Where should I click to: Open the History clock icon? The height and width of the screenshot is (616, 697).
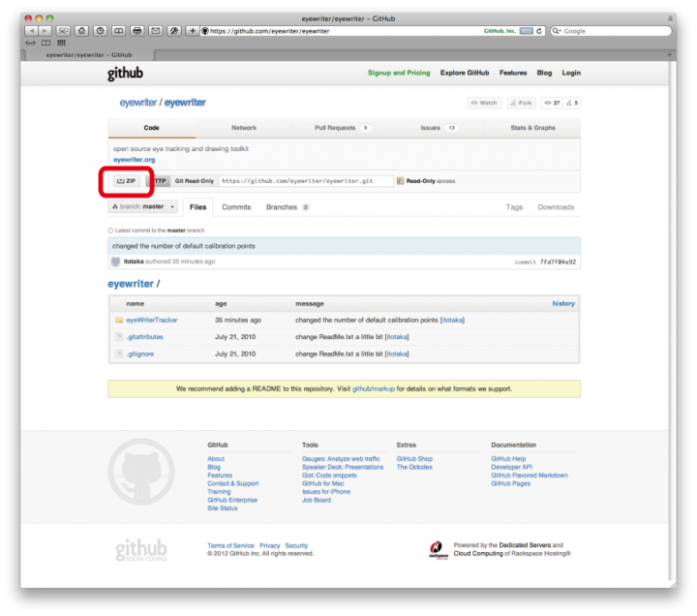click(x=101, y=31)
